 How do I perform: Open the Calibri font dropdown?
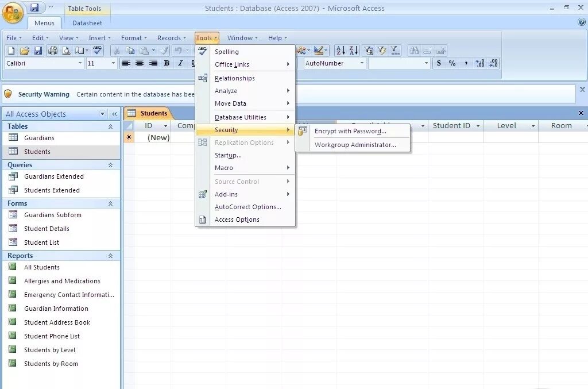pyautogui.click(x=80, y=63)
